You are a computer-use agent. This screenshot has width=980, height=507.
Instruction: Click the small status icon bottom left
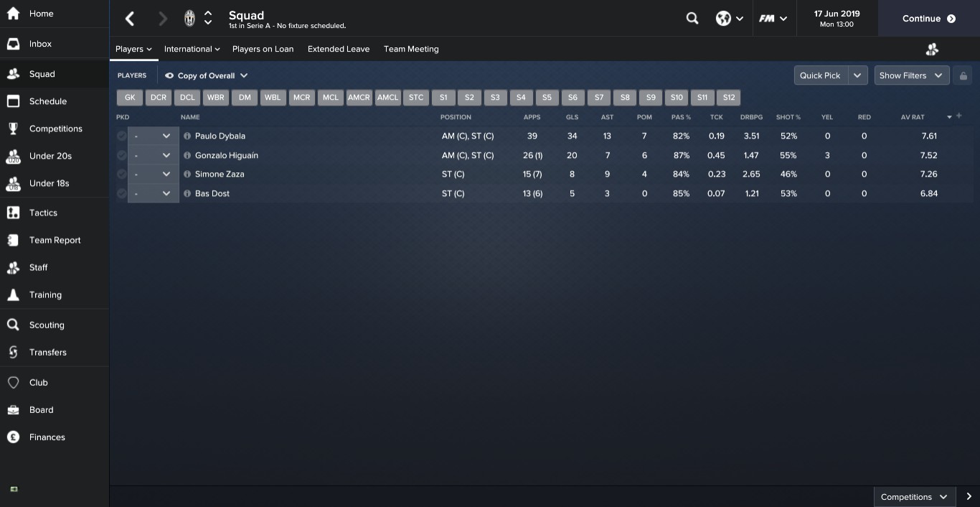(x=14, y=489)
